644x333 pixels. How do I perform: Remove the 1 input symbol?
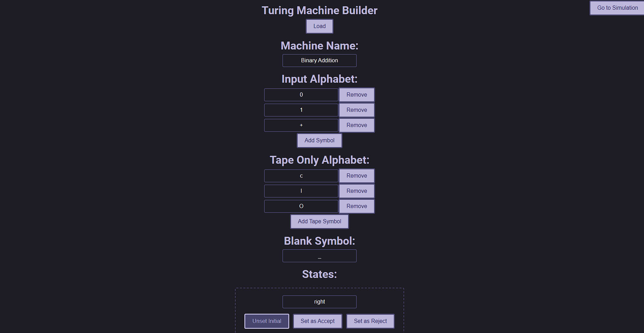(356, 110)
